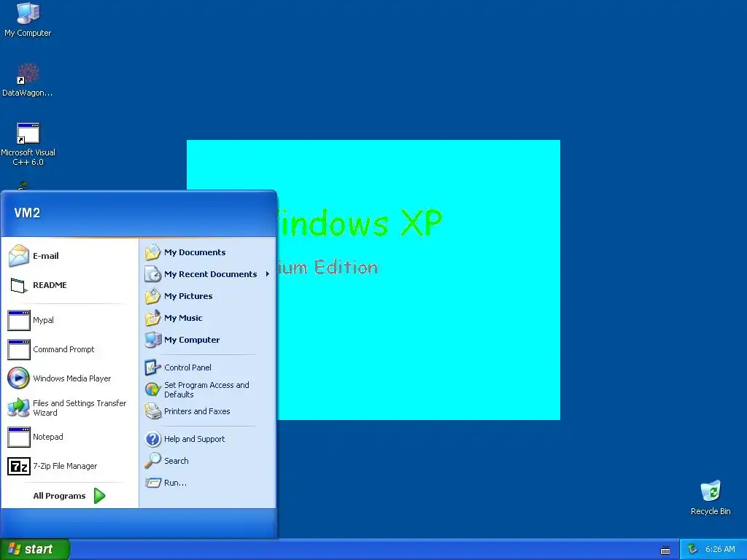Screen dimensions: 747x560
Task: Click Files and Settings Transfer Wizard icon
Action: [18, 408]
